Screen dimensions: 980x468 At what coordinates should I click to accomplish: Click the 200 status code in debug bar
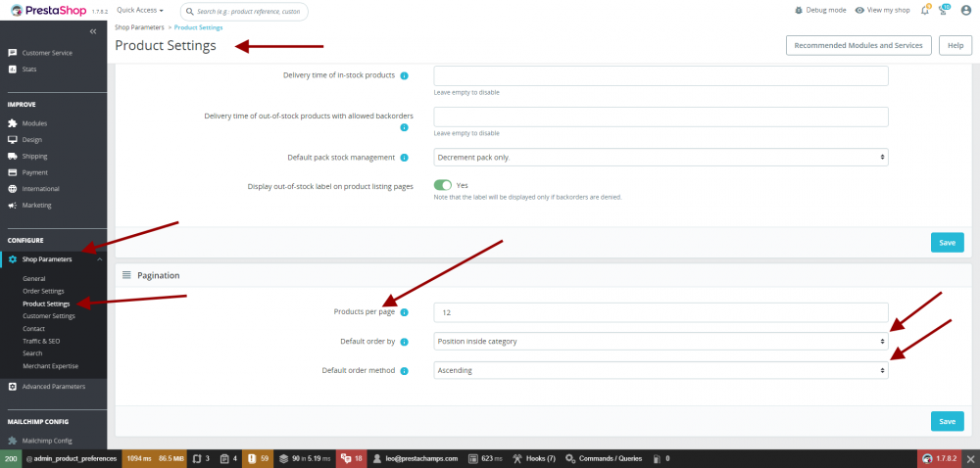coord(11,458)
